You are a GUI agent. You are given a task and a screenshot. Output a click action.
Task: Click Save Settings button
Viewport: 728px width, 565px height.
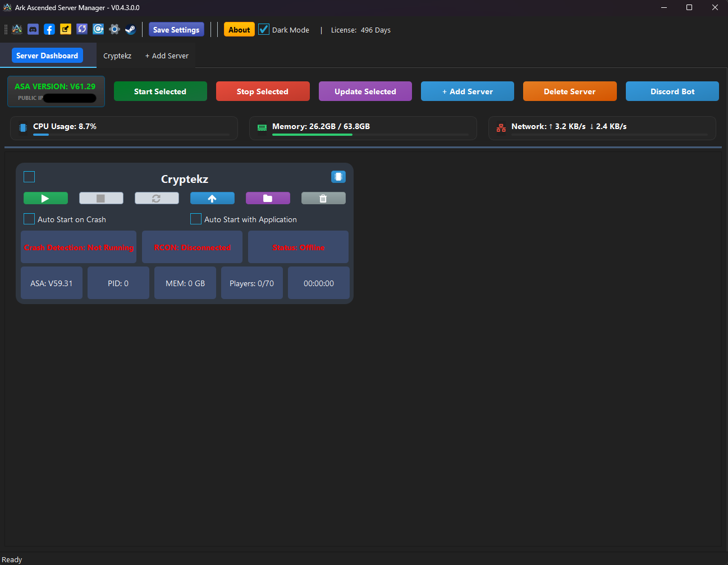coord(176,30)
